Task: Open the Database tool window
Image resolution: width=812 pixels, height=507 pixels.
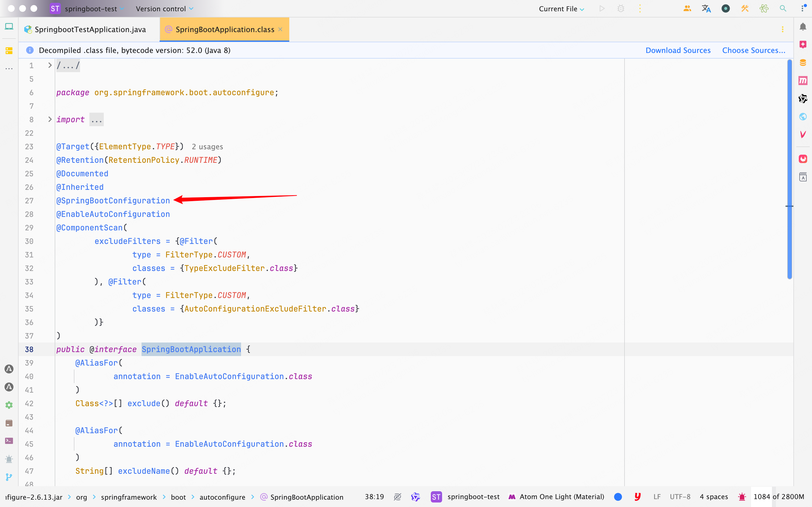Action: click(803, 63)
